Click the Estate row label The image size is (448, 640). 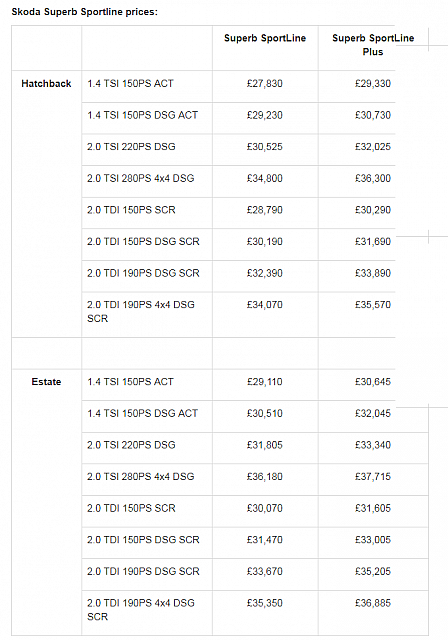(46, 382)
